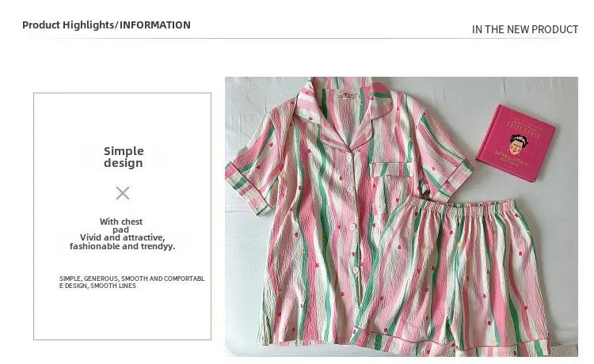Image resolution: width=594 pixels, height=364 pixels.
Task: Click the Product Highlights/INFORMATION heading
Action: click(106, 25)
